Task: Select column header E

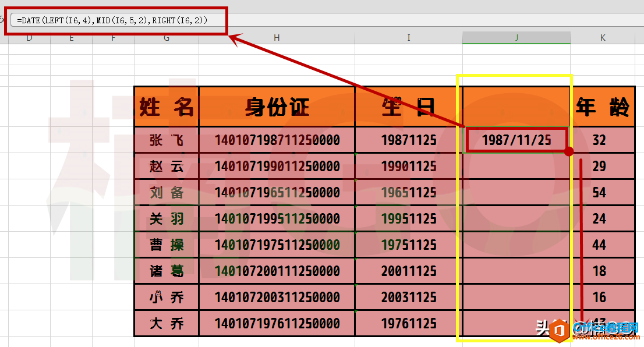Action: click(72, 38)
